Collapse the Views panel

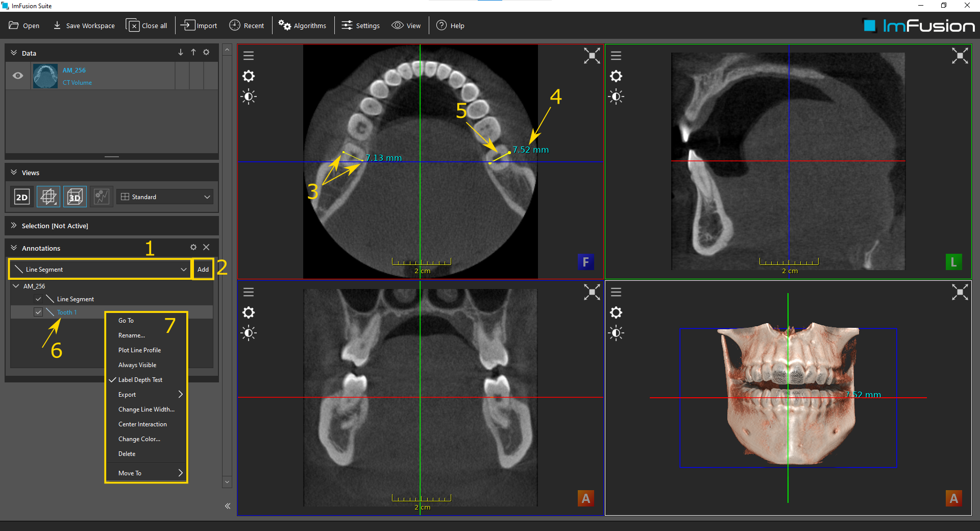(x=14, y=173)
